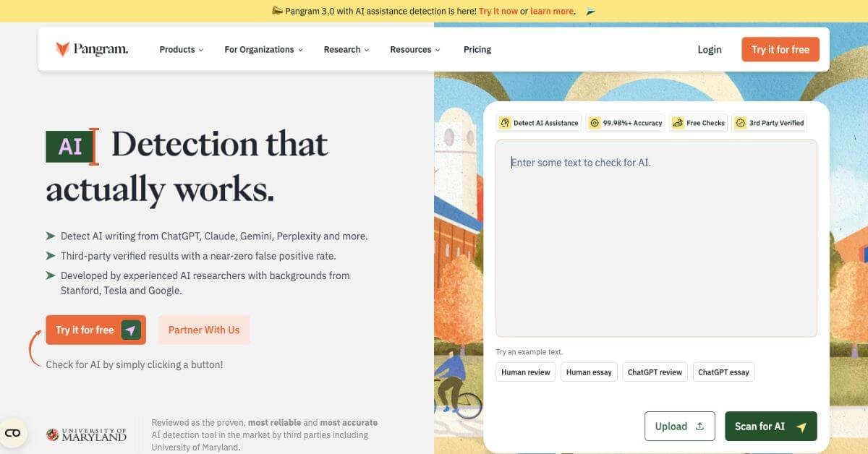868x454 pixels.
Task: Open the Research dropdown
Action: (x=345, y=49)
